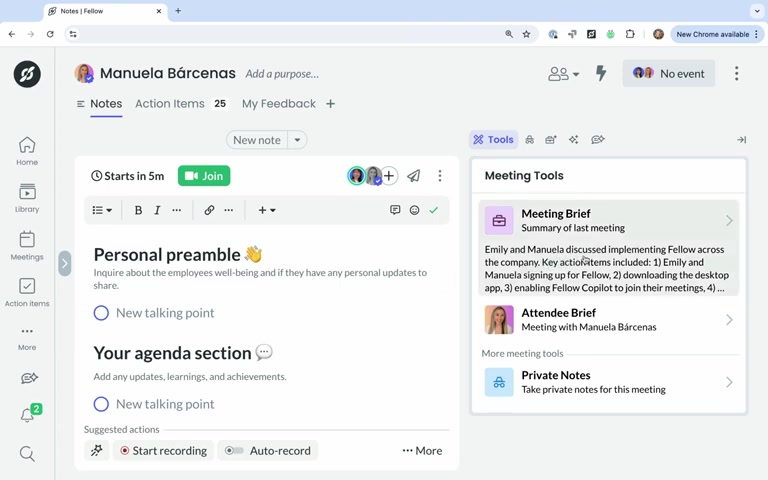Add a new tab with plus icon

tap(331, 104)
